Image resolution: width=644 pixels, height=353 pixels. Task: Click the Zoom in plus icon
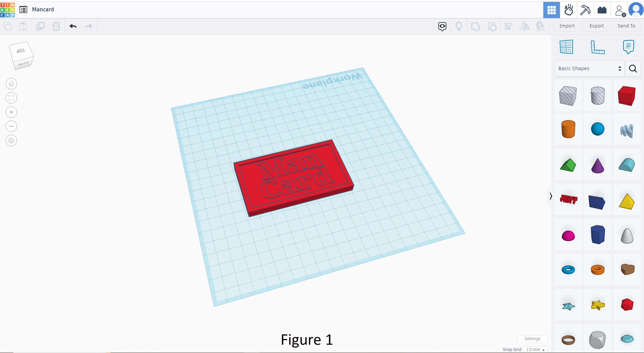pos(11,112)
